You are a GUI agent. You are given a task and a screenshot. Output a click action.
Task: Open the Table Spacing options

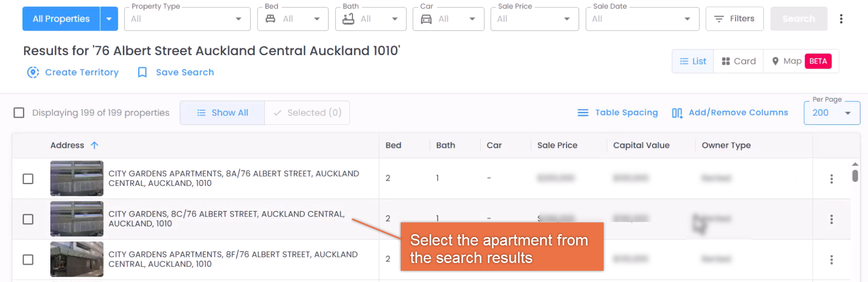pos(617,112)
